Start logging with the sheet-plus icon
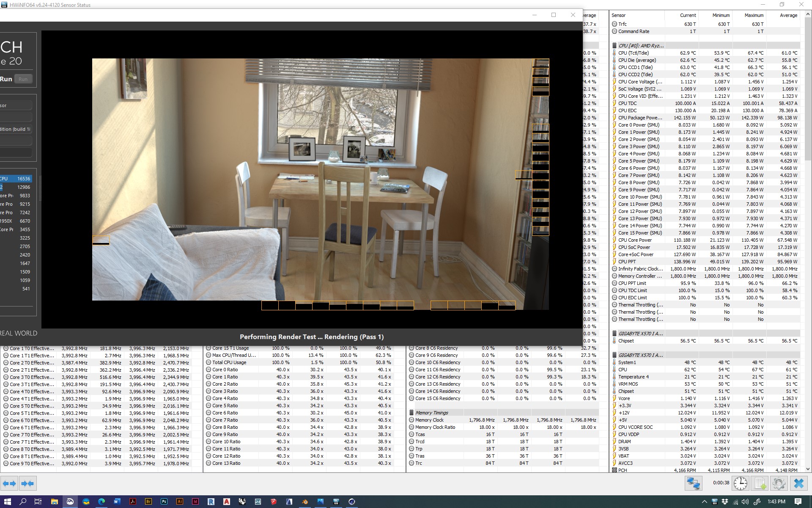Viewport: 812px width, 508px height. pyautogui.click(x=760, y=483)
